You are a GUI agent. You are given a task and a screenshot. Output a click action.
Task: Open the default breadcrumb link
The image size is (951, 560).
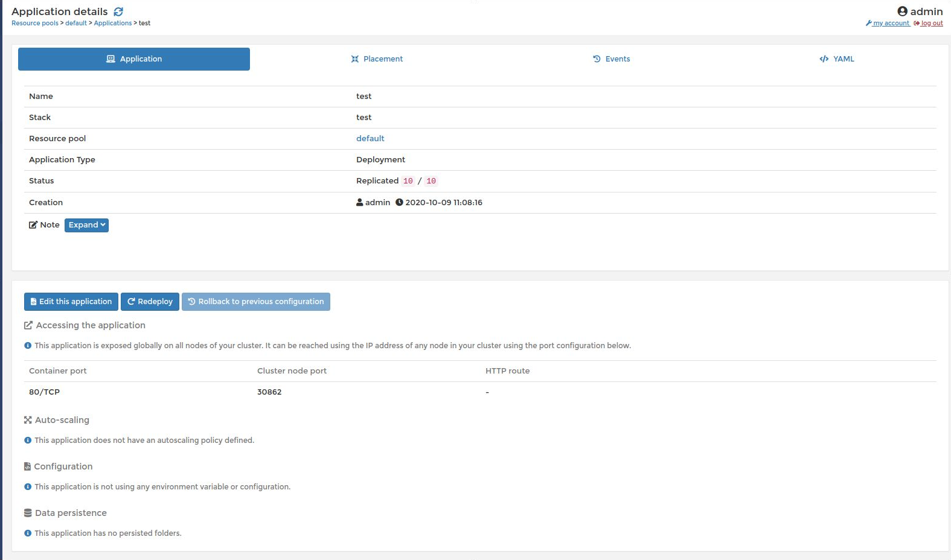(x=76, y=24)
